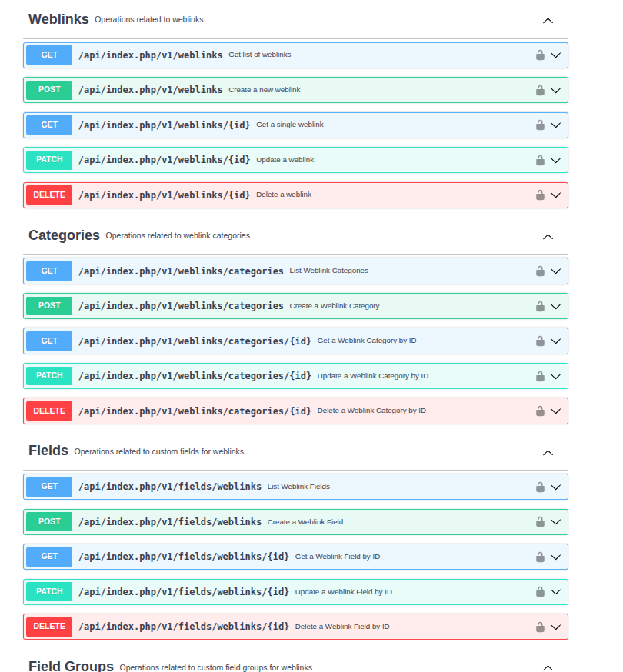Click lock icon on GET weblinks list

coord(540,55)
